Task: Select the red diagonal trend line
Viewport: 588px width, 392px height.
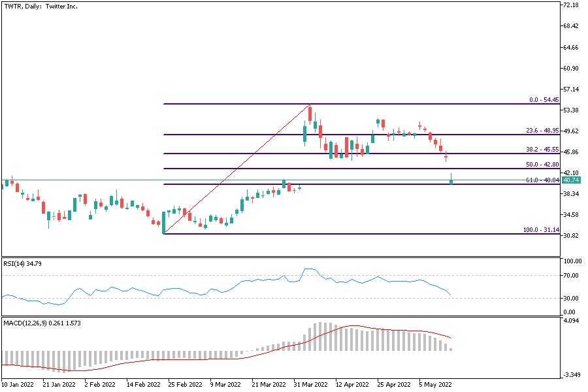Action: pos(235,169)
